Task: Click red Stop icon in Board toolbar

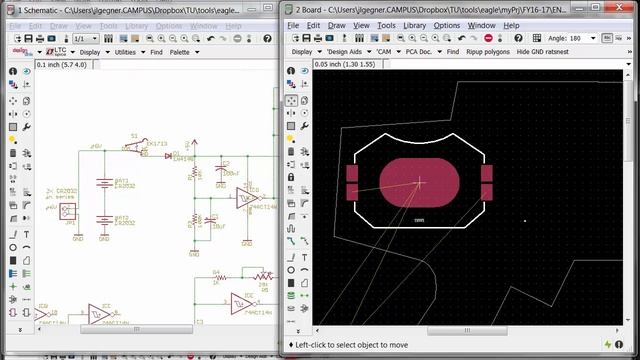Action: point(488,38)
